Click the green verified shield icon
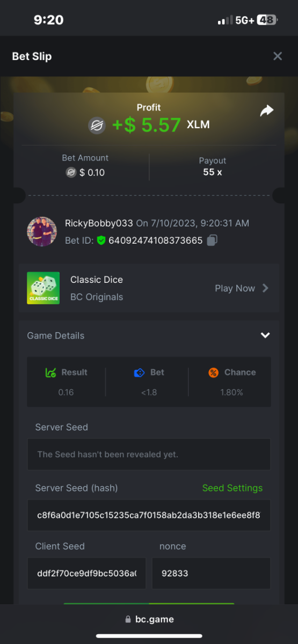This screenshot has width=298, height=644. click(x=101, y=240)
